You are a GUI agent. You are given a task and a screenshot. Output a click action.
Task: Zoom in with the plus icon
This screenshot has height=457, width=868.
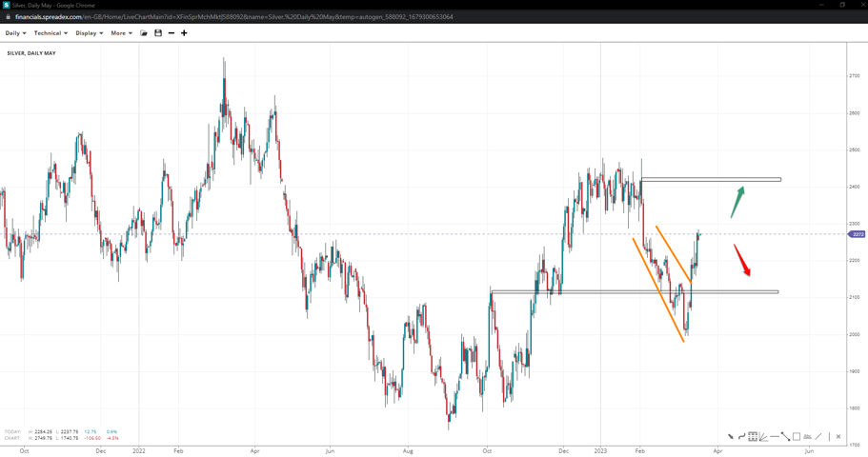click(x=184, y=33)
